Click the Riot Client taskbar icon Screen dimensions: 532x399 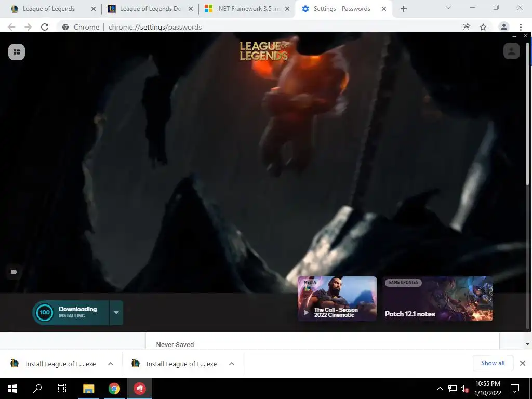(139, 389)
